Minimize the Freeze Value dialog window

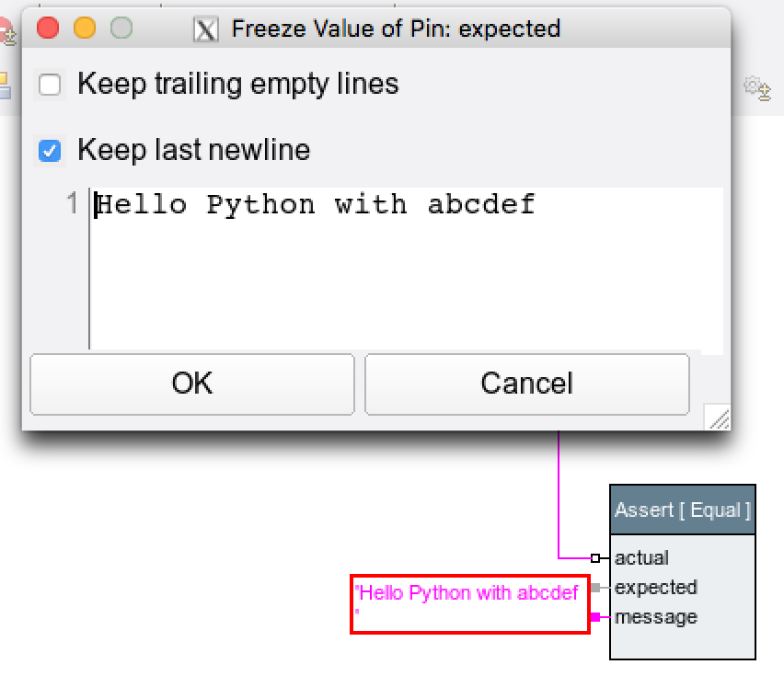pyautogui.click(x=85, y=29)
